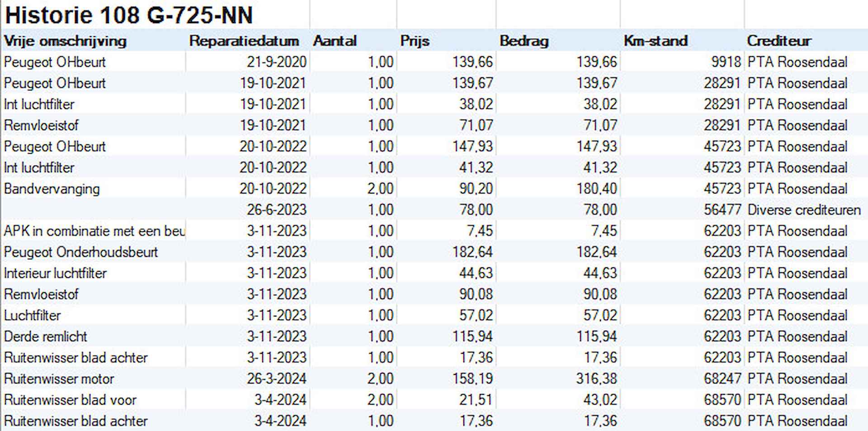Select the Ruitenwisser blad voor cell
Image resolution: width=868 pixels, height=431 pixels.
click(x=70, y=400)
